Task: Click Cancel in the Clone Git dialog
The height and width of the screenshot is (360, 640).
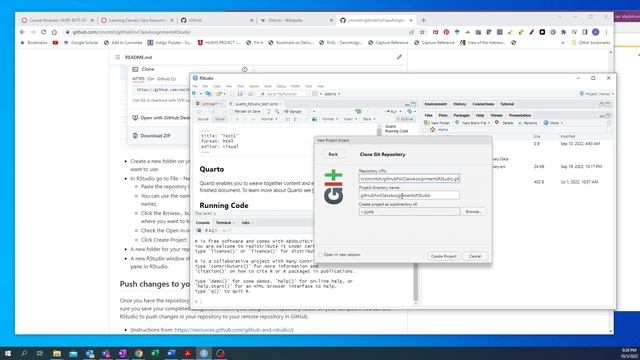Action: click(x=475, y=256)
